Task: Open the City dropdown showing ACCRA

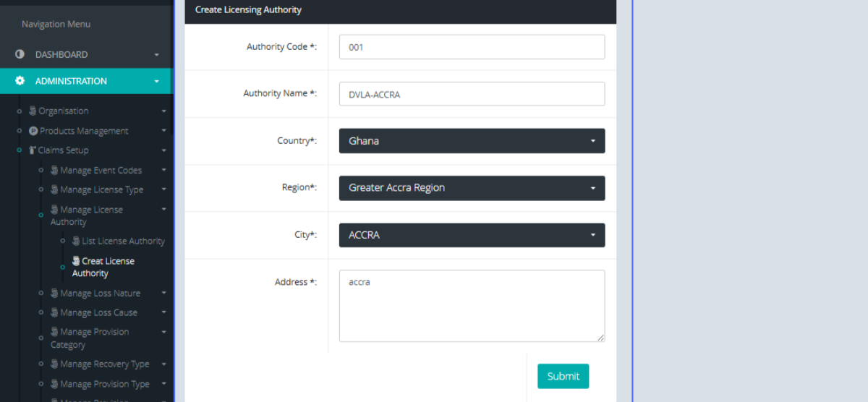Action: pos(472,235)
